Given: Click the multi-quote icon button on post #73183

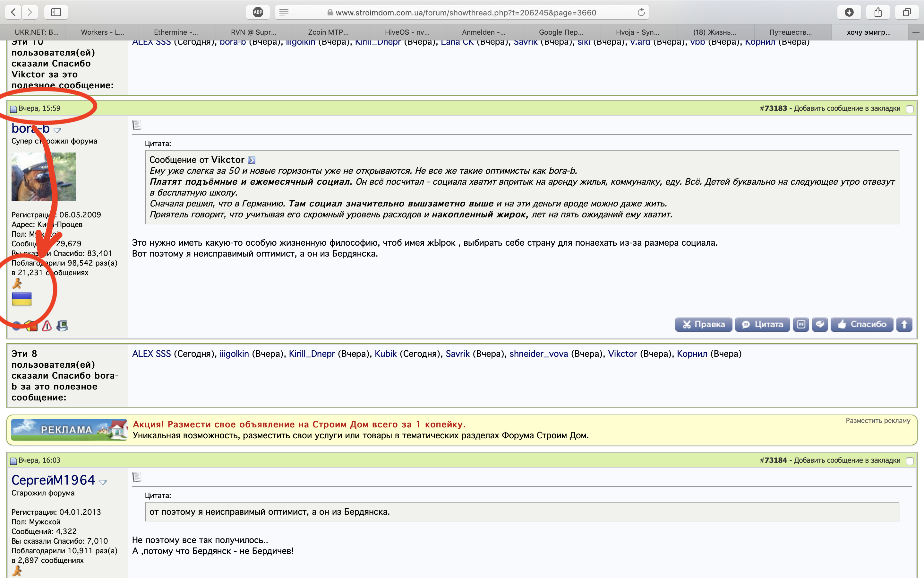Looking at the screenshot, I should click(801, 325).
